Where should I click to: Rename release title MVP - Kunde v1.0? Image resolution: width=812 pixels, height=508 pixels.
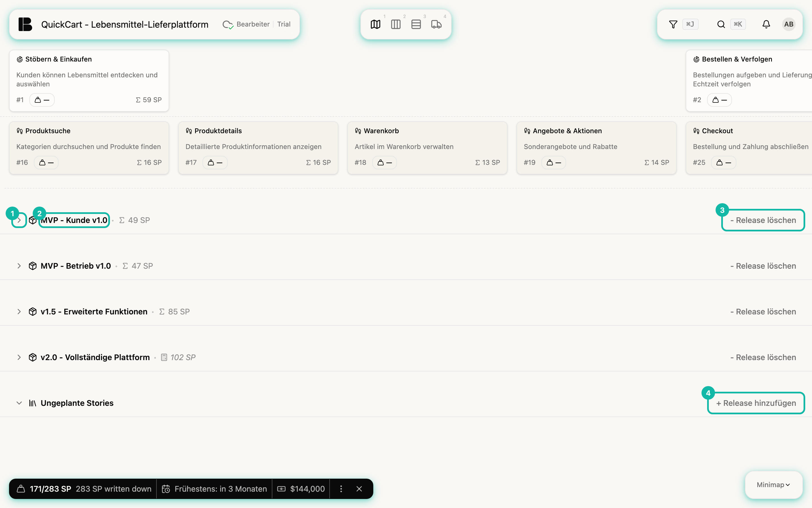coord(74,220)
